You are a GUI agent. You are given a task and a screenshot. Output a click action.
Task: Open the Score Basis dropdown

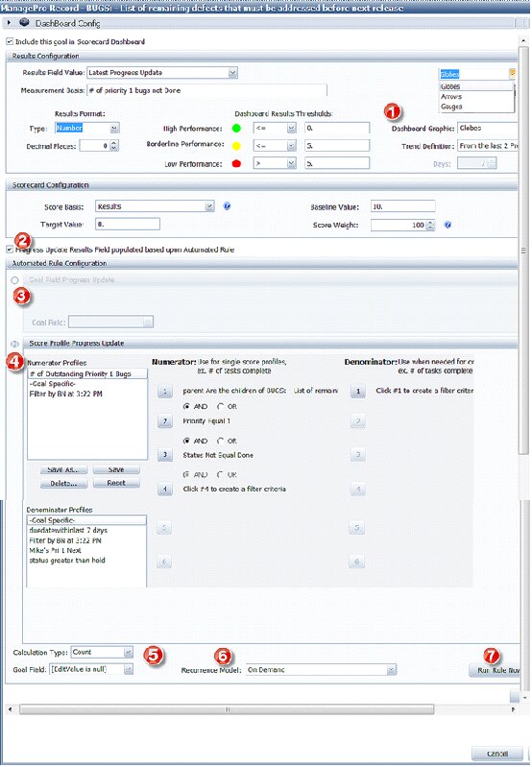click(x=209, y=206)
